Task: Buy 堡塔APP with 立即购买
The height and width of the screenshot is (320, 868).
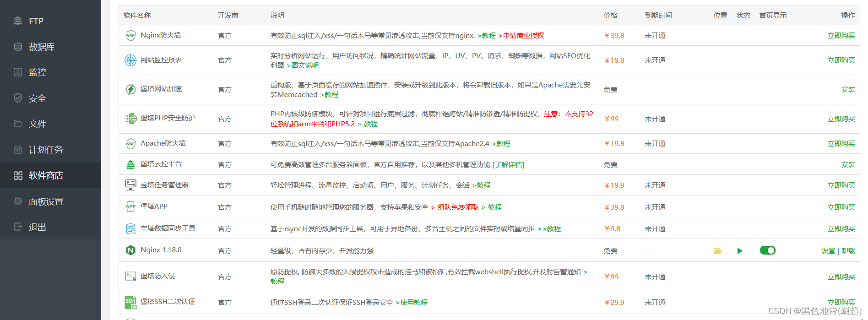Action: click(x=841, y=207)
